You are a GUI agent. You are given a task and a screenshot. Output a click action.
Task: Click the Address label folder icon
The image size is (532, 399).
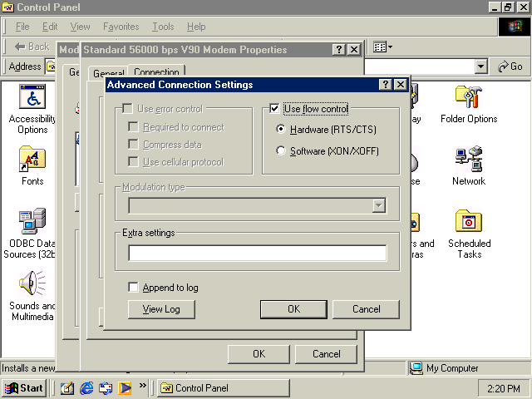coord(51,66)
